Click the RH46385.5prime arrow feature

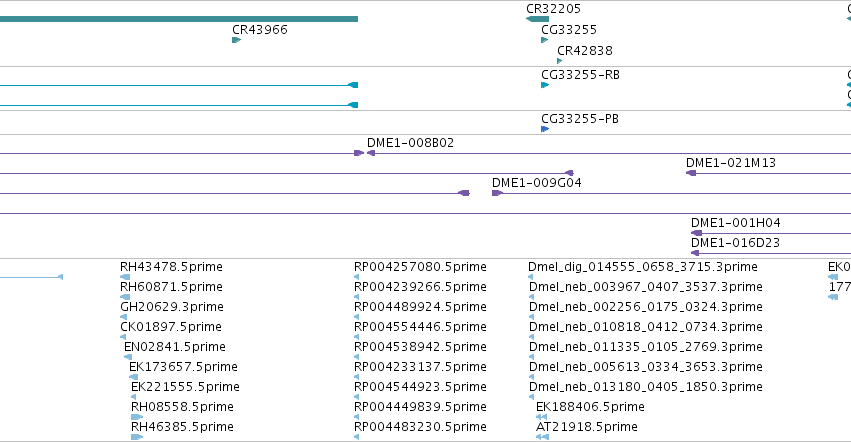(137, 437)
